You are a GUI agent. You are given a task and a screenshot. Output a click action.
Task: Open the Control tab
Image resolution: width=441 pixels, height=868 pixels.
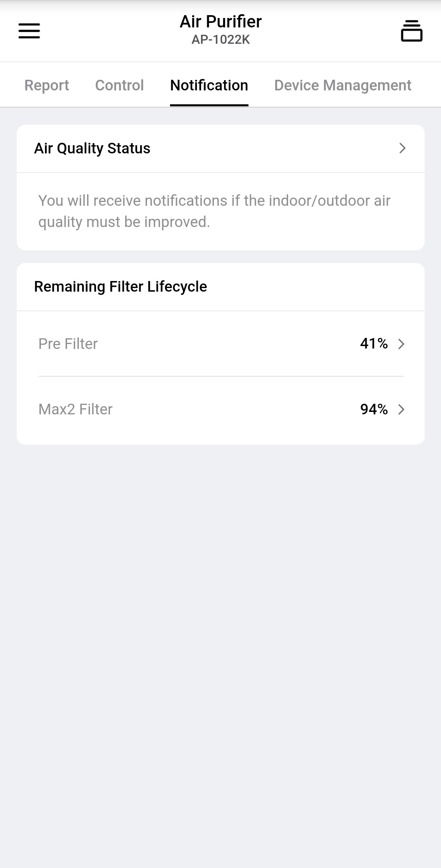pyautogui.click(x=119, y=85)
